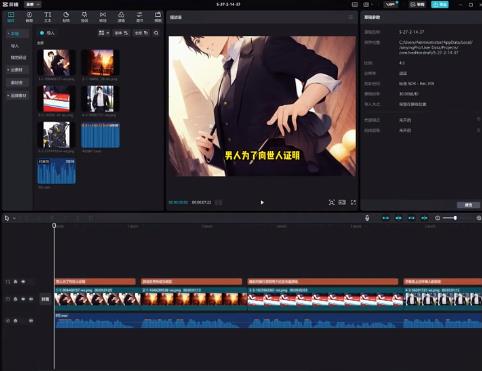Switch to the Media tab at top-left
The image size is (482, 371).
point(11,17)
